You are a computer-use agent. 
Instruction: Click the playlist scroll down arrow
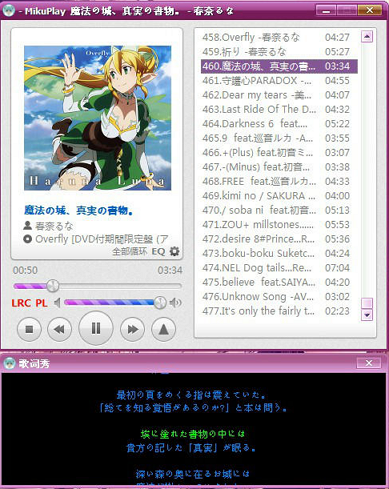(367, 315)
